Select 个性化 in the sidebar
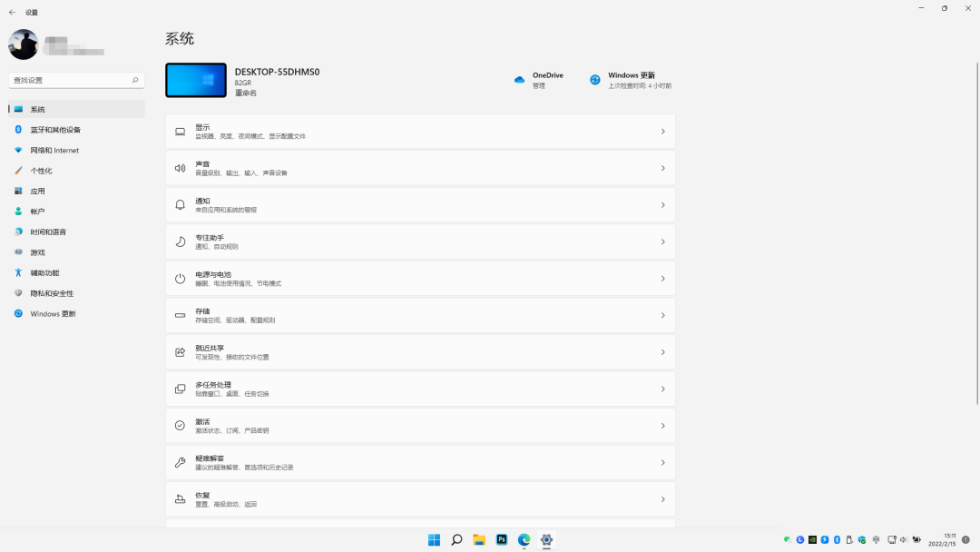 [x=76, y=171]
